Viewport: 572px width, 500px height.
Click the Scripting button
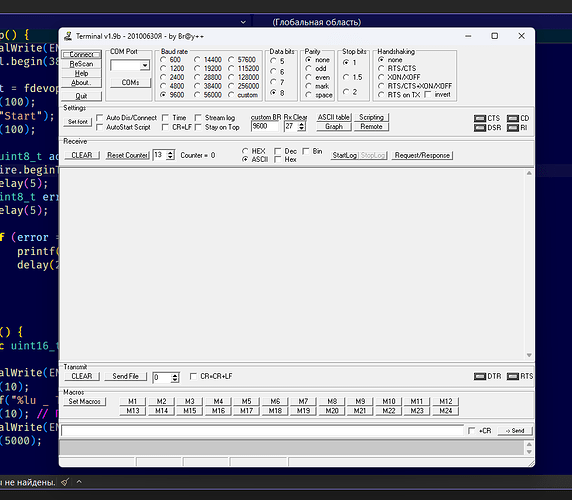coord(371,117)
